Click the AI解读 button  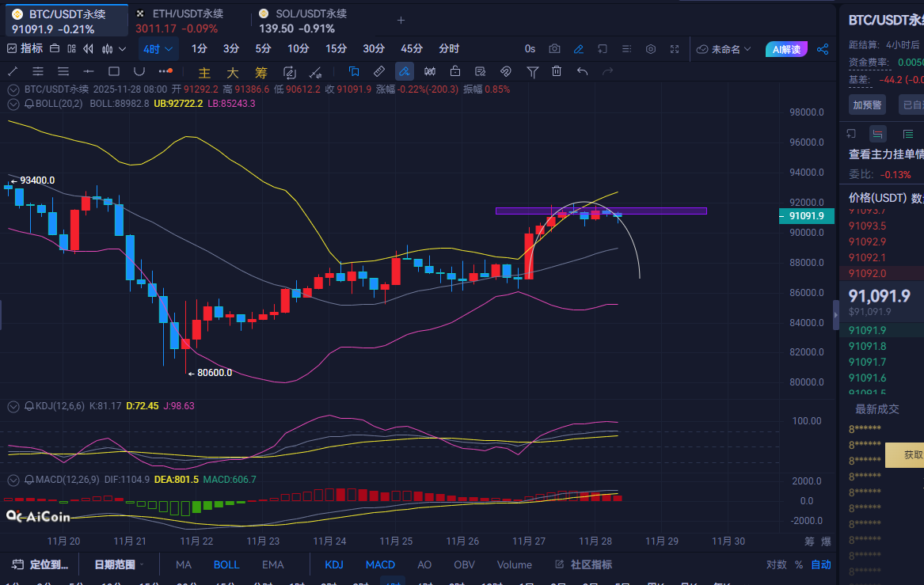(x=785, y=49)
